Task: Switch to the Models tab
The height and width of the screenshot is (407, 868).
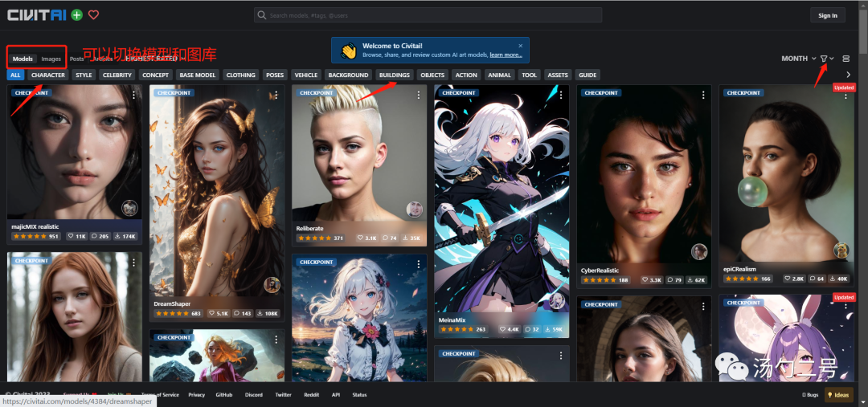Action: point(23,59)
